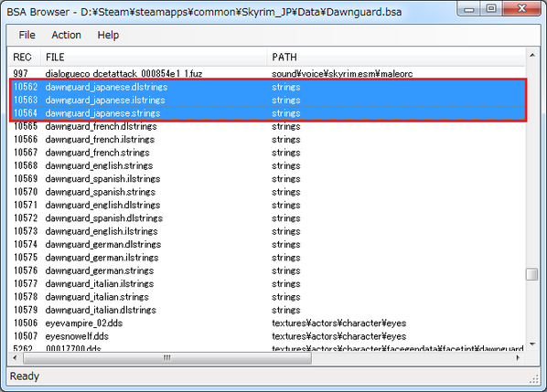
Task: Open the Action menu
Action: pyautogui.click(x=66, y=35)
